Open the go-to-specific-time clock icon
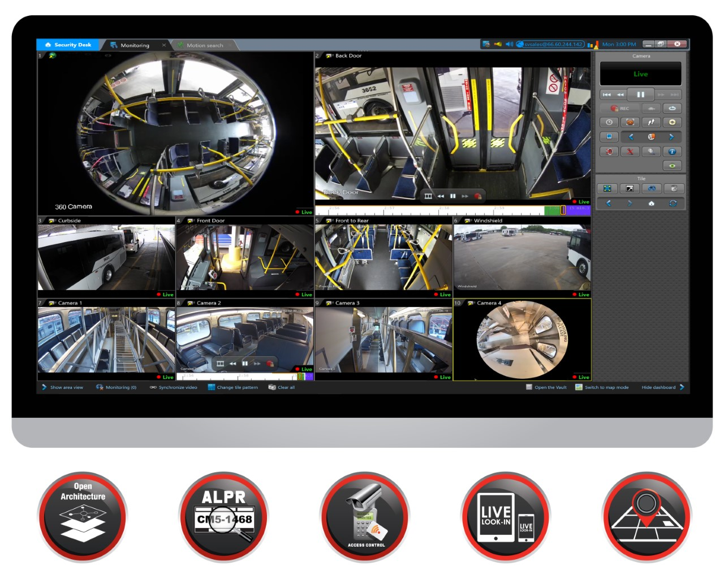Image resolution: width=724 pixels, height=588 pixels. pyautogui.click(x=609, y=122)
